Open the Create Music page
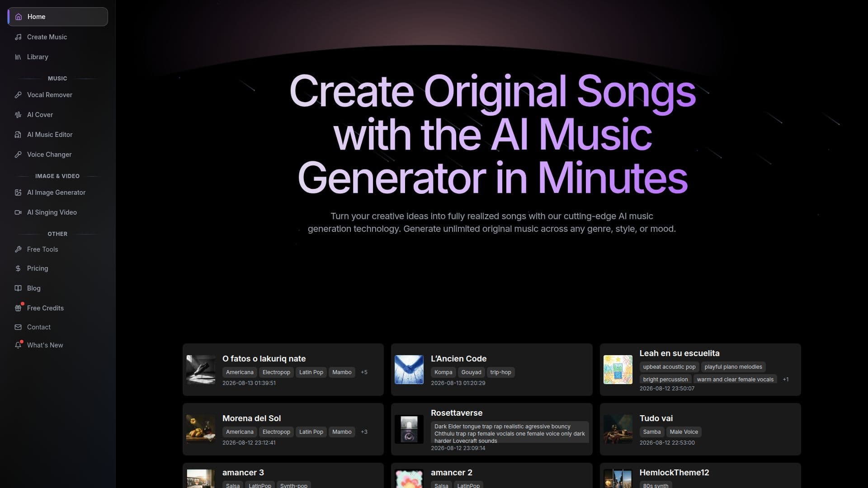 click(x=57, y=37)
